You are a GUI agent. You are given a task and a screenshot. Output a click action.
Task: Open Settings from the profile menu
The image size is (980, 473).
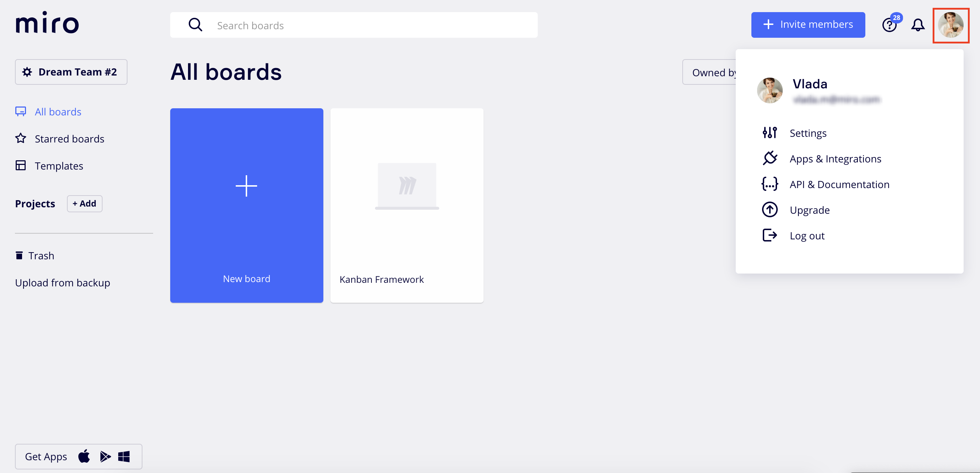808,133
